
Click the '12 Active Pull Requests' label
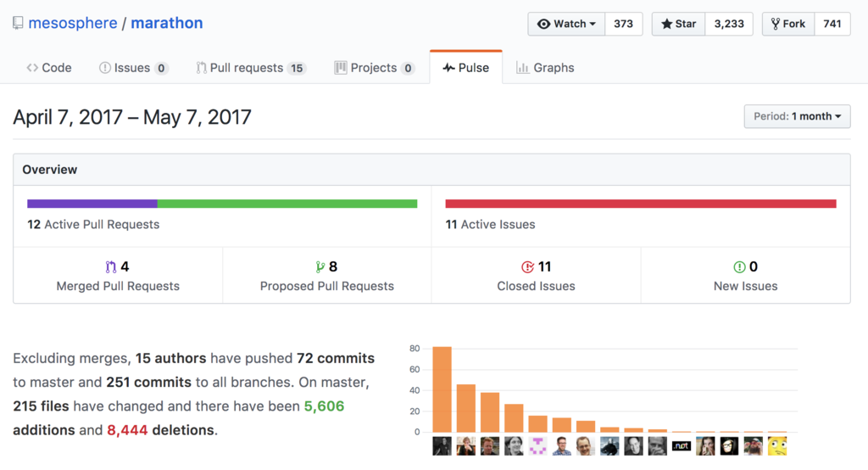click(93, 225)
